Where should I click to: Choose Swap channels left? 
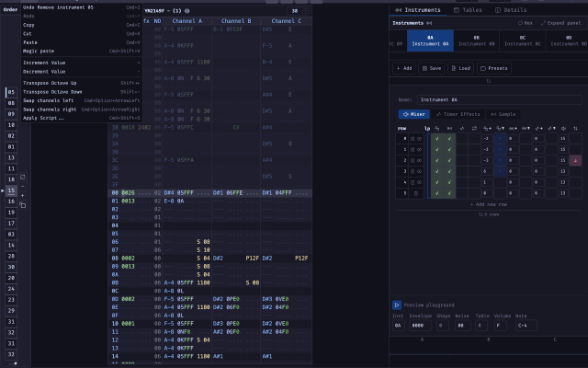coord(82,100)
